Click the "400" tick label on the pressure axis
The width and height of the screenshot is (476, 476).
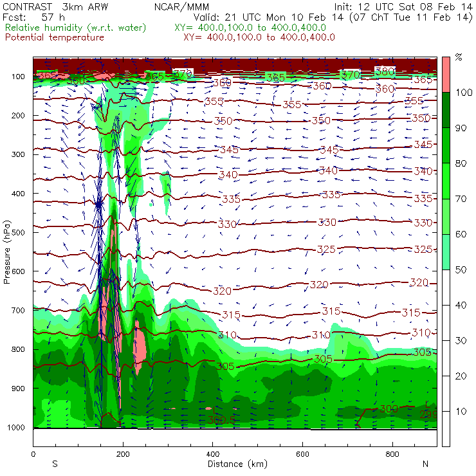click(18, 194)
